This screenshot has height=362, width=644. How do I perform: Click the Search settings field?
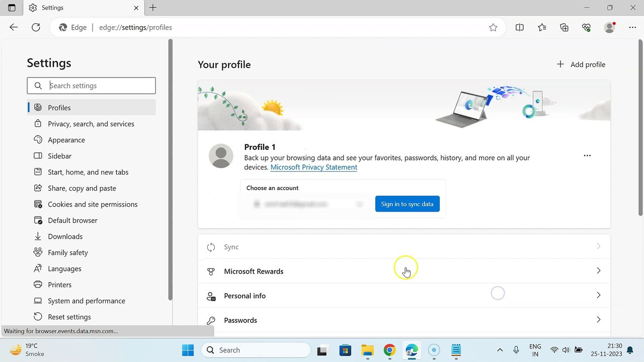(x=92, y=85)
